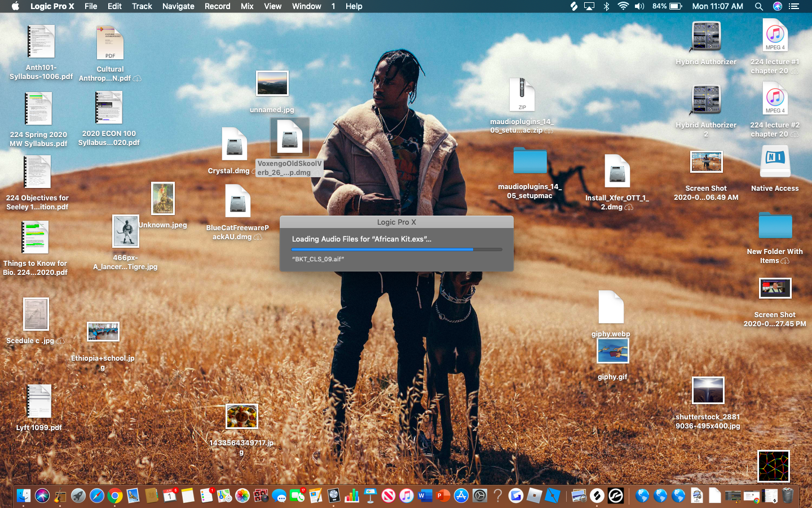
Task: Click the clock showing Mon 11:07 AM
Action: 717,6
